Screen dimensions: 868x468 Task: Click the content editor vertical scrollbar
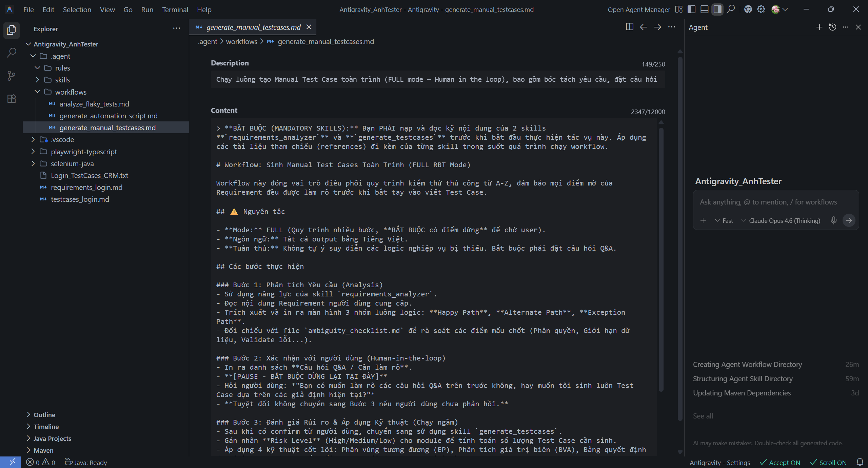661,258
